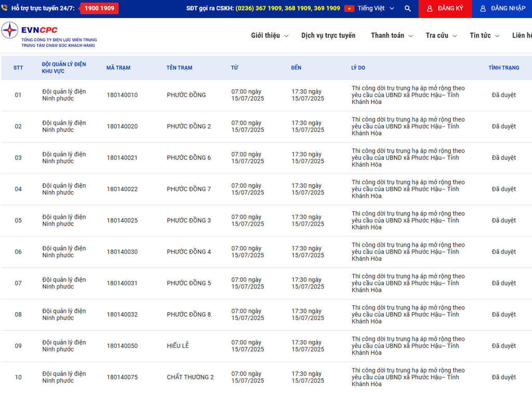Screen dimensions: 532x393
Task: Select station code 180140032
Action: [x=122, y=315]
